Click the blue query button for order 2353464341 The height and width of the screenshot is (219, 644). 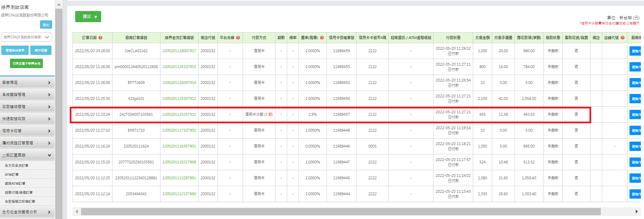[x=635, y=194]
